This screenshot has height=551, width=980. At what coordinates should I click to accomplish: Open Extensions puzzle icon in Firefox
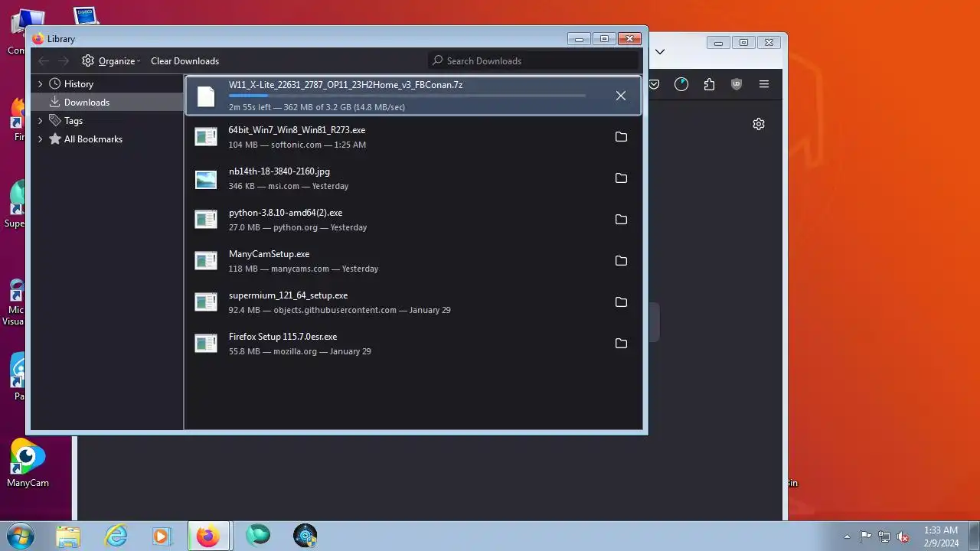(x=709, y=84)
